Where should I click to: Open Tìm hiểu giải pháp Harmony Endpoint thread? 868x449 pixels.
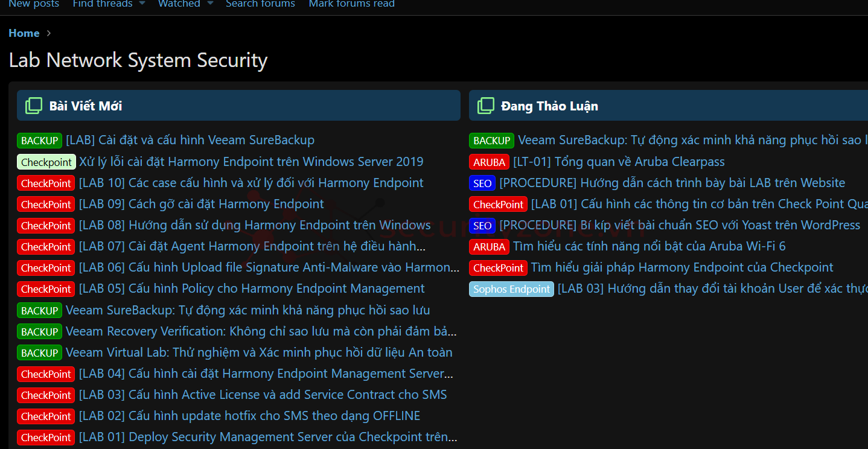click(682, 267)
